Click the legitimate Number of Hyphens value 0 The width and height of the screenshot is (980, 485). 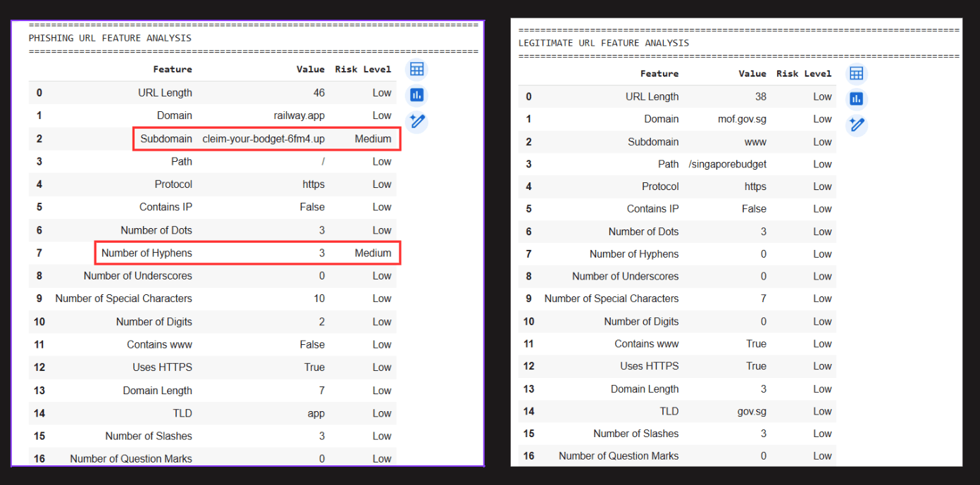tap(764, 254)
